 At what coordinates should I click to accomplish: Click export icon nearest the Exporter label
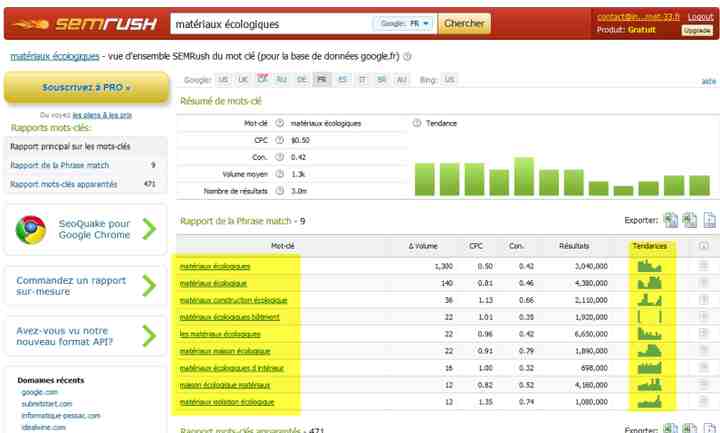tap(670, 220)
